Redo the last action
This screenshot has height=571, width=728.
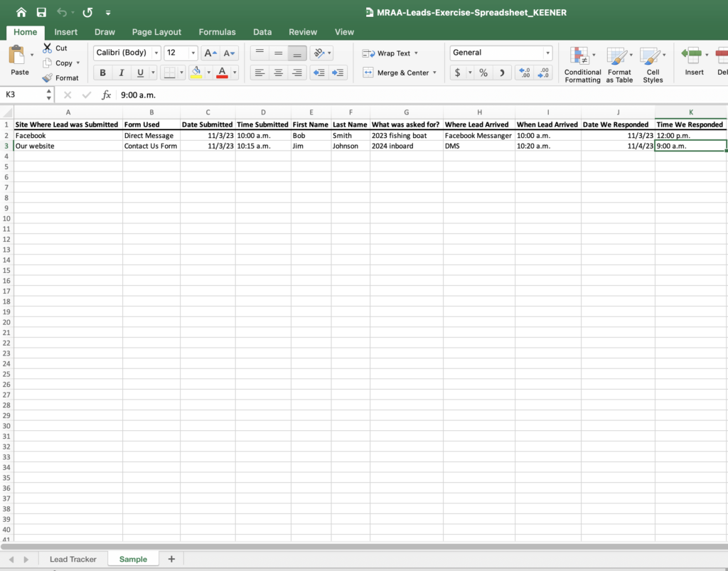(87, 13)
